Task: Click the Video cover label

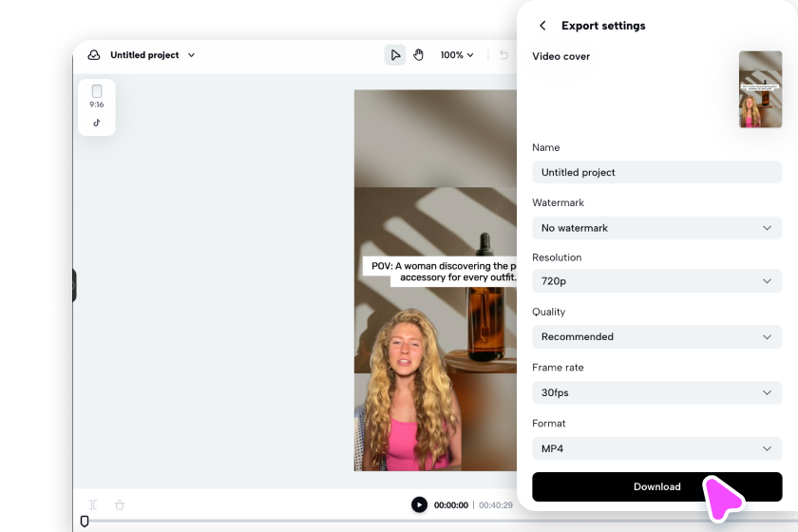Action: [x=560, y=56]
